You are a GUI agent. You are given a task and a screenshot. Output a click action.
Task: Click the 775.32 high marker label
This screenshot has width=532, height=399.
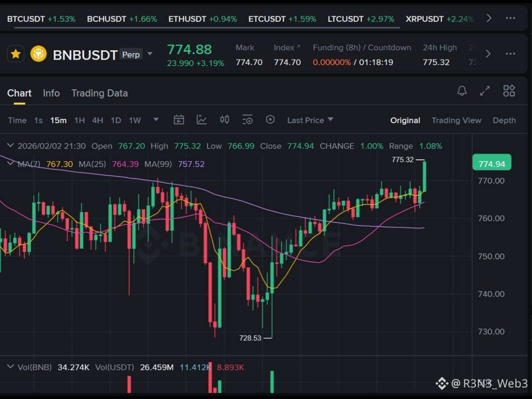(402, 160)
